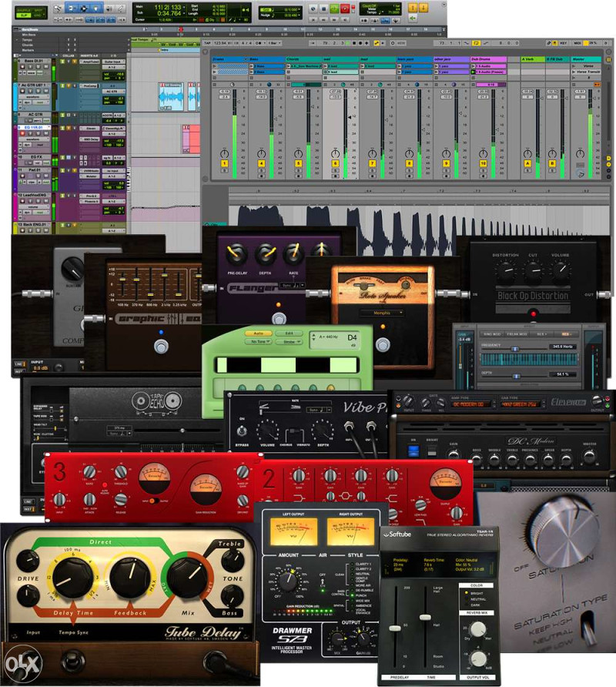616x687 pixels.
Task: Select the A Verb return track header
Action: (532, 59)
